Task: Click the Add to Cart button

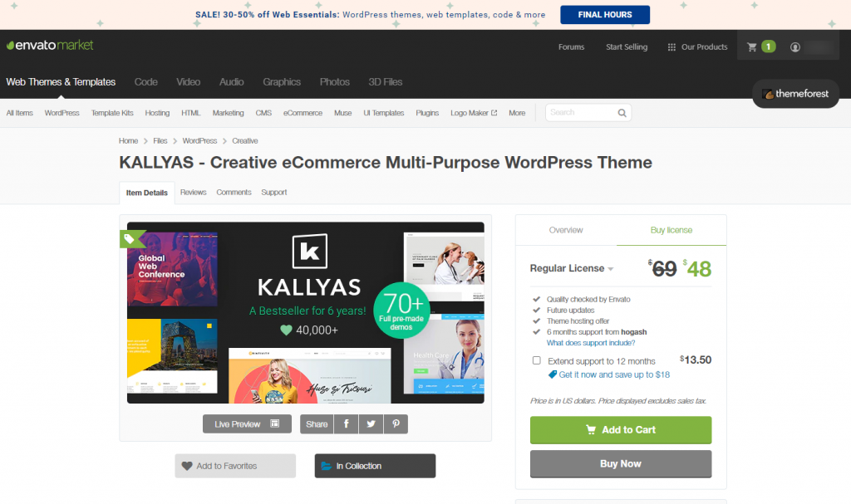Action: 621,430
